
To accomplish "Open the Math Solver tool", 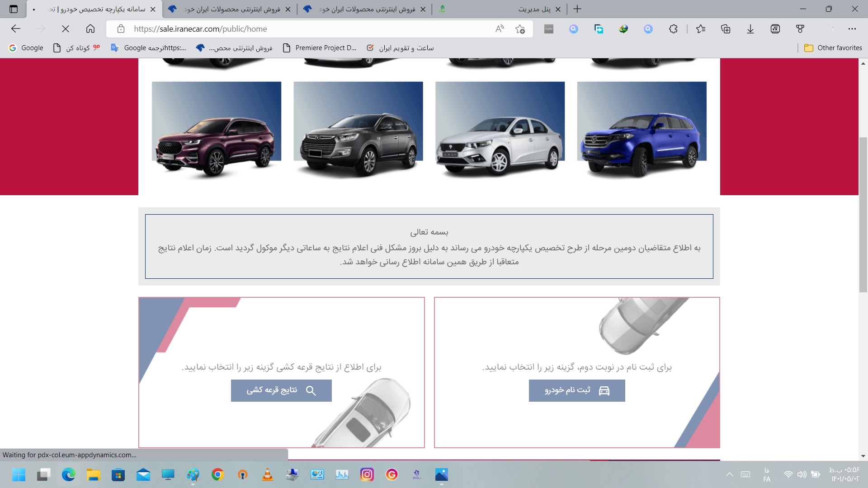I will coord(775,28).
